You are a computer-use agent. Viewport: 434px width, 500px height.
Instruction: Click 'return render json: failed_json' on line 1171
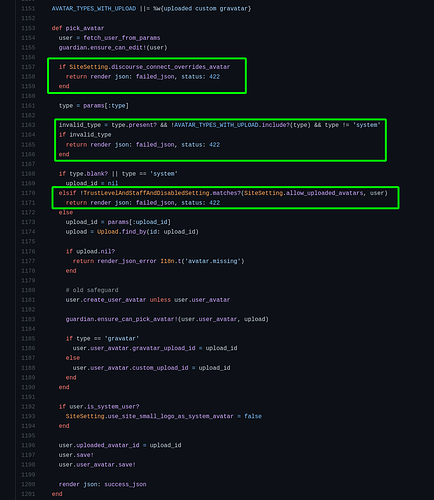coord(120,203)
